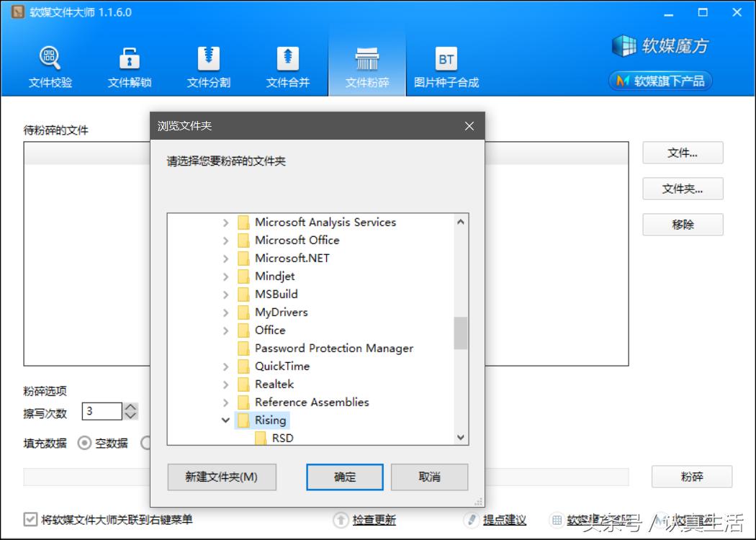Click the 提点建议 pencil icon
The width and height of the screenshot is (756, 540).
click(x=471, y=520)
